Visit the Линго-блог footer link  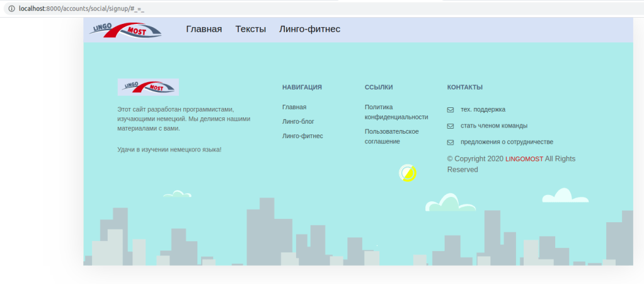[298, 121]
